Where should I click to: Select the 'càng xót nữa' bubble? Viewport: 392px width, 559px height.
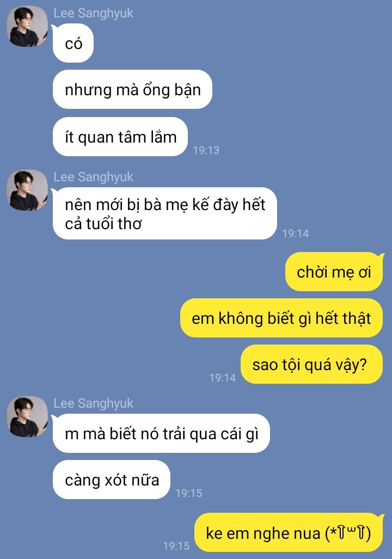111,480
